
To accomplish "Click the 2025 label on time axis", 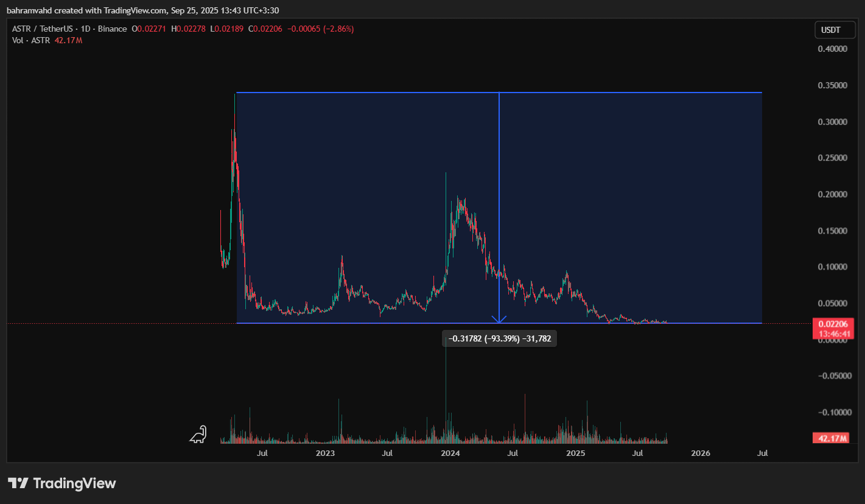I will click(575, 453).
